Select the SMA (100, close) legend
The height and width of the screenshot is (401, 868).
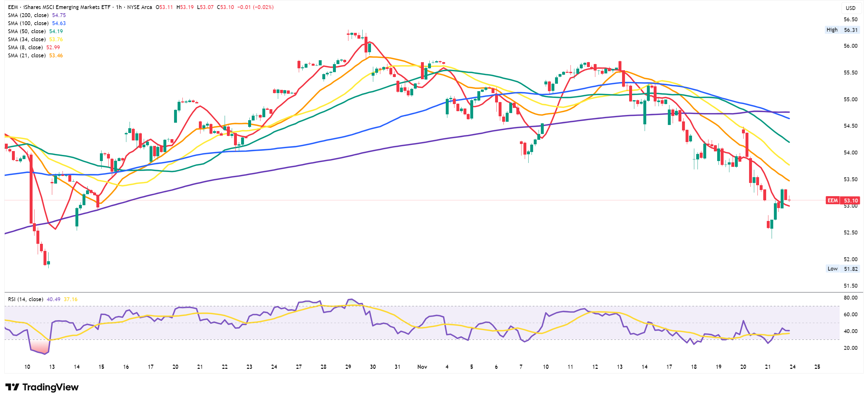pyautogui.click(x=28, y=23)
